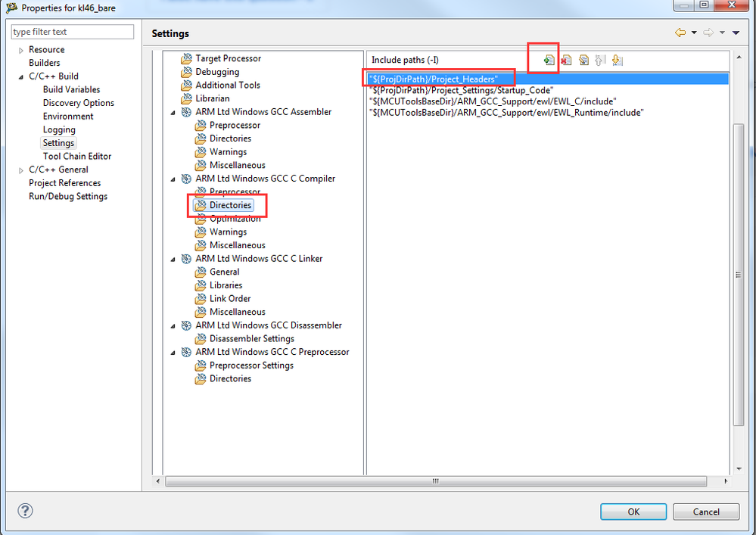Open Run/Debug Settings page
The width and height of the screenshot is (756, 535).
[68, 197]
